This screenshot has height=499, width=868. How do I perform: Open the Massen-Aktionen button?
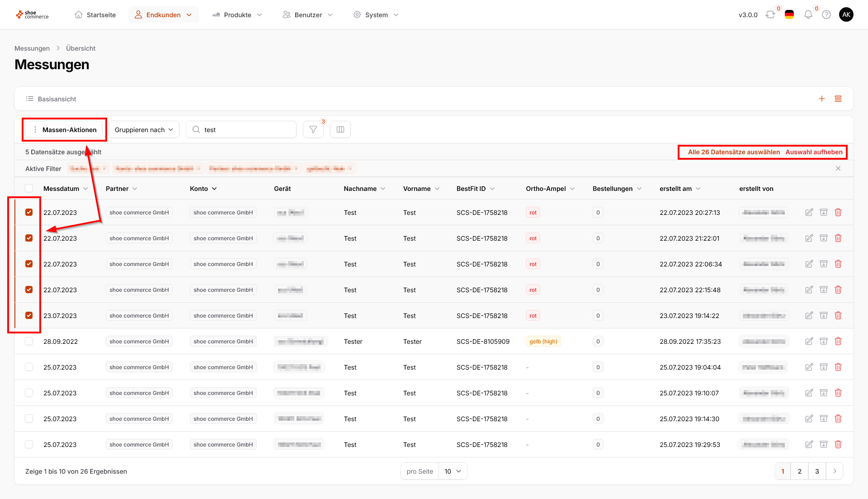[x=64, y=130]
